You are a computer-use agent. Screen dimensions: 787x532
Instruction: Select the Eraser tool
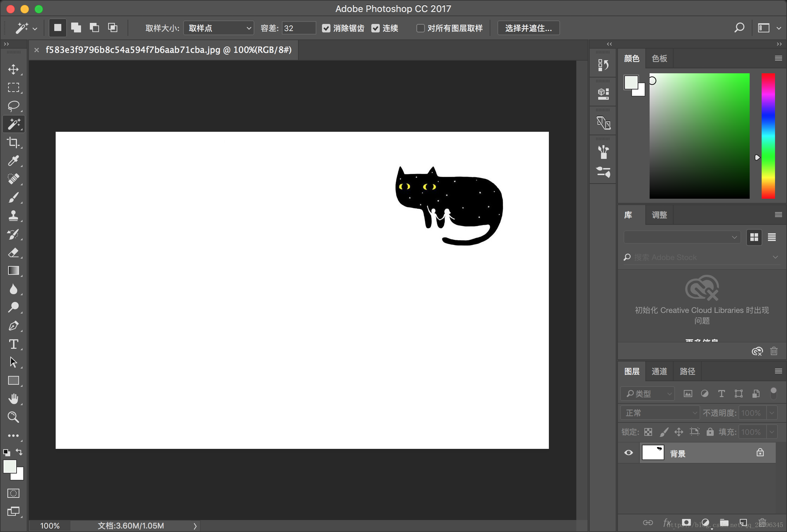[x=13, y=252]
